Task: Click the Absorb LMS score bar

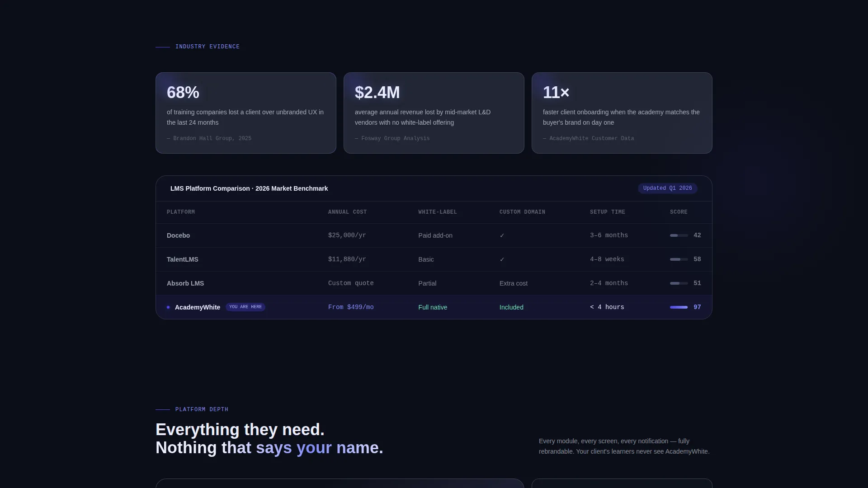Action: click(x=679, y=283)
